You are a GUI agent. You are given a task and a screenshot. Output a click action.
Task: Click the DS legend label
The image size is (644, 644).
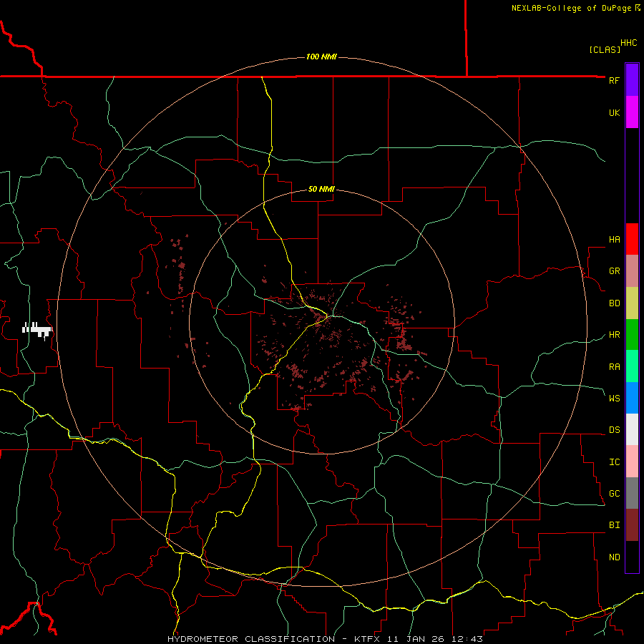pyautogui.click(x=614, y=430)
